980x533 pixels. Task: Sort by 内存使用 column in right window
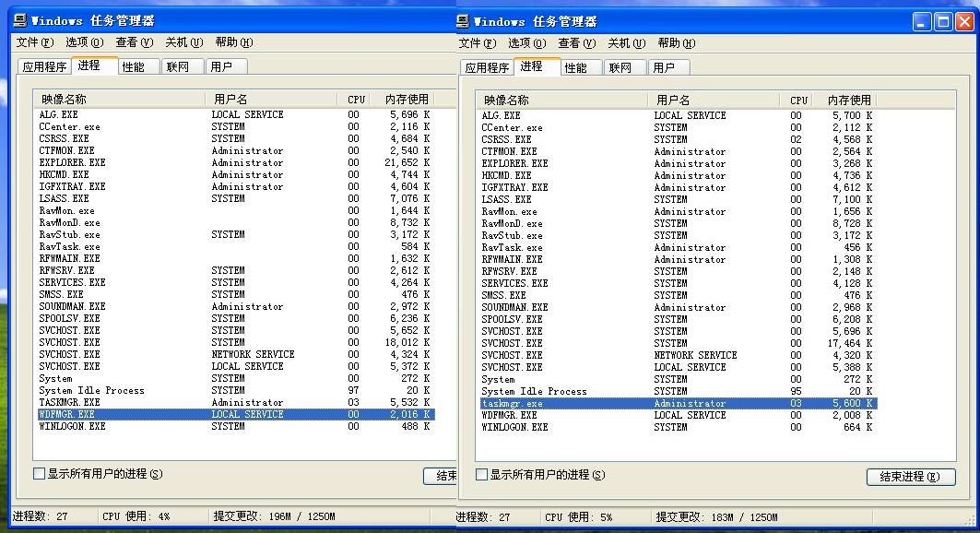(x=844, y=100)
